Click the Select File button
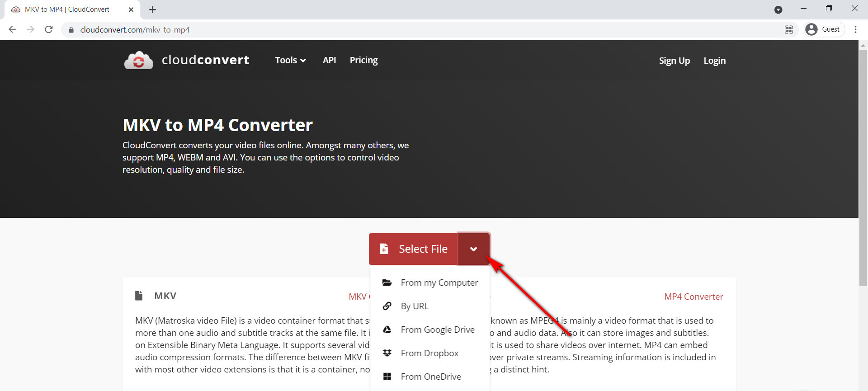This screenshot has width=868, height=391. tap(413, 249)
